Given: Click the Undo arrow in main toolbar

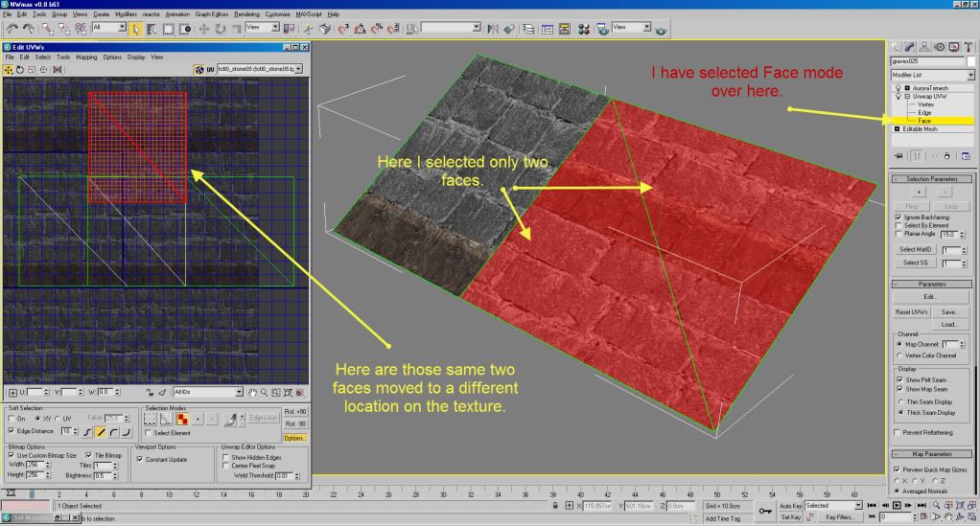Looking at the screenshot, I should 11,30.
